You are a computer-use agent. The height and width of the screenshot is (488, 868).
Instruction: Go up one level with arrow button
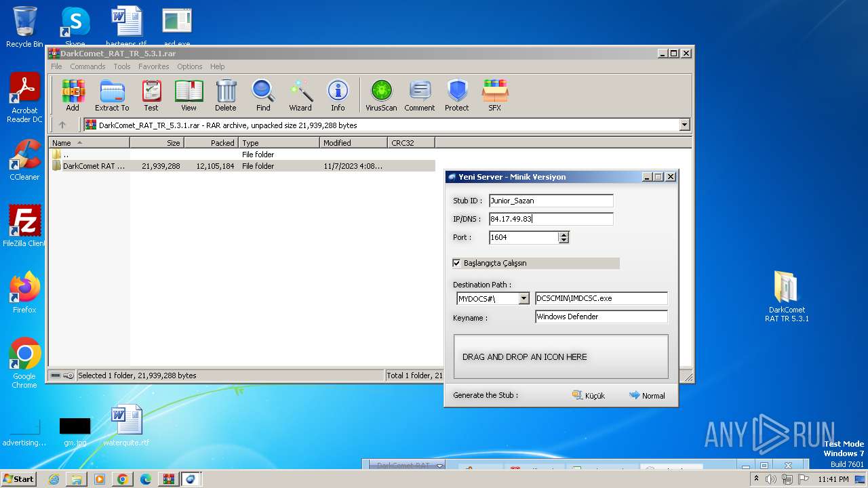coord(62,125)
